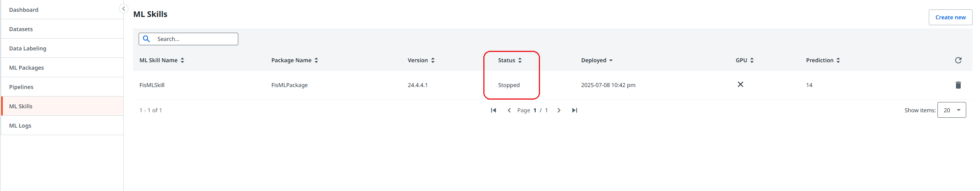Sort by the GPU column header

tap(744, 60)
